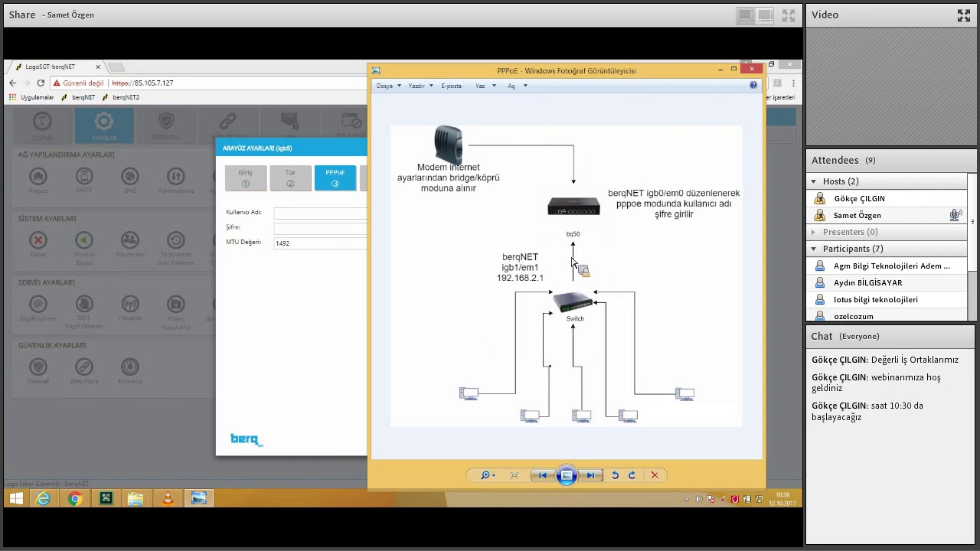Open the Hotspot service icon
Viewport: 980px width, 551px height.
(130, 305)
